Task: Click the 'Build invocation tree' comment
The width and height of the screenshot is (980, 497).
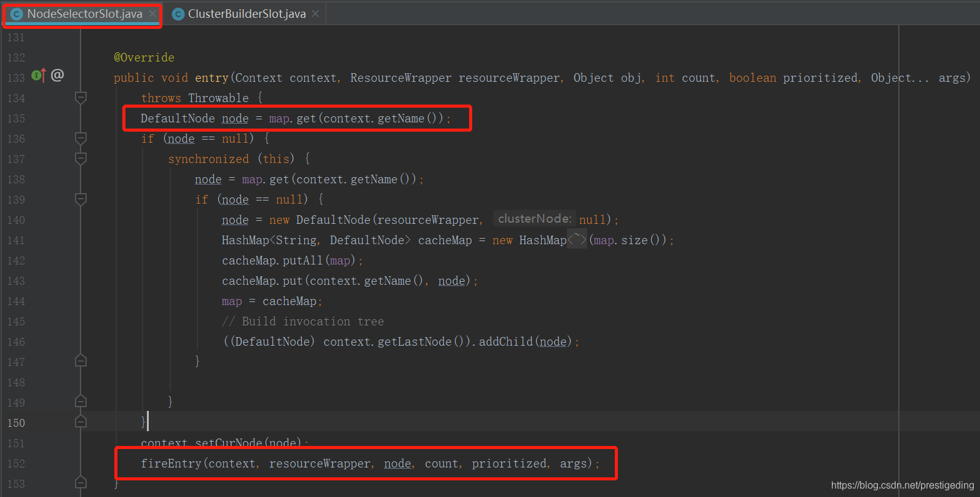Action: point(303,321)
